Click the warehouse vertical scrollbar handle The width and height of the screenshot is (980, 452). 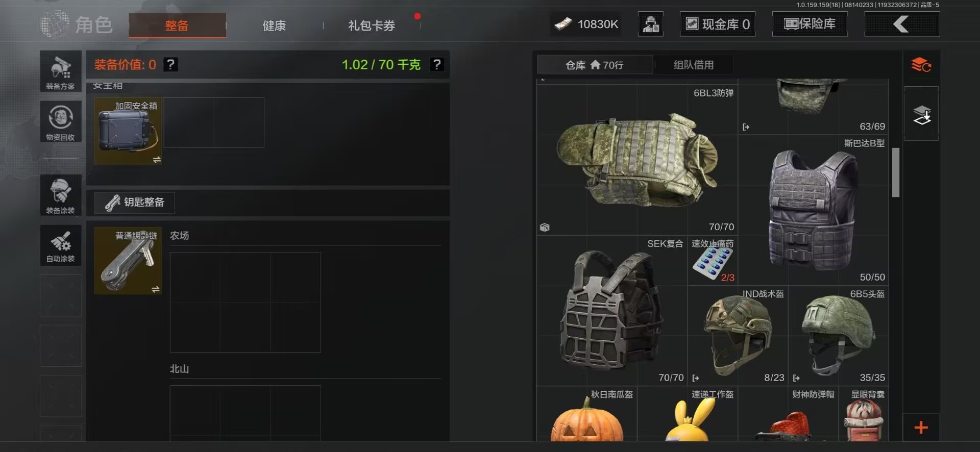(895, 172)
